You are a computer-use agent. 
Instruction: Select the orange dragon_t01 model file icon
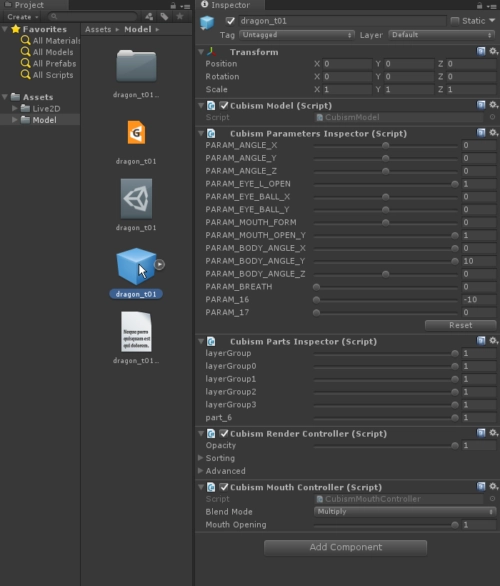pos(136,132)
